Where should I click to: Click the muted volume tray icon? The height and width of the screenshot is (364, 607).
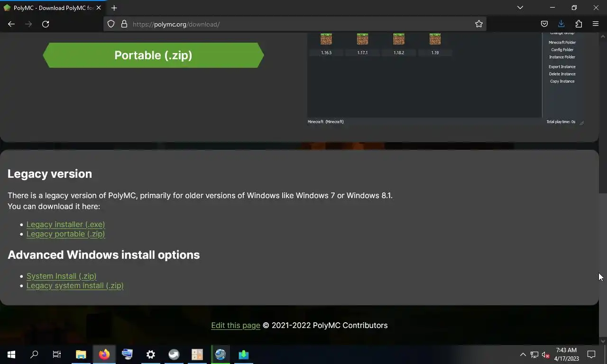546,355
